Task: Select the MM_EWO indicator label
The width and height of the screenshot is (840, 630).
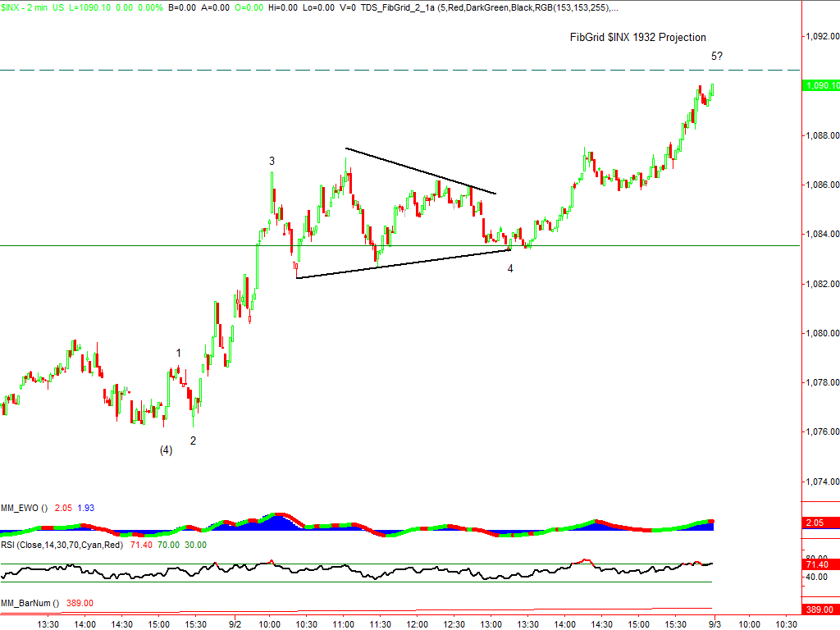Action: click(x=25, y=508)
